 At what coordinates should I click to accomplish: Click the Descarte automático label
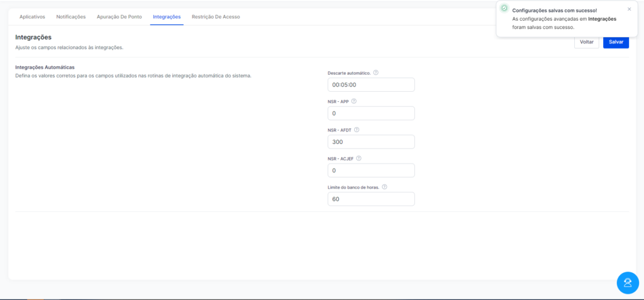tap(349, 73)
